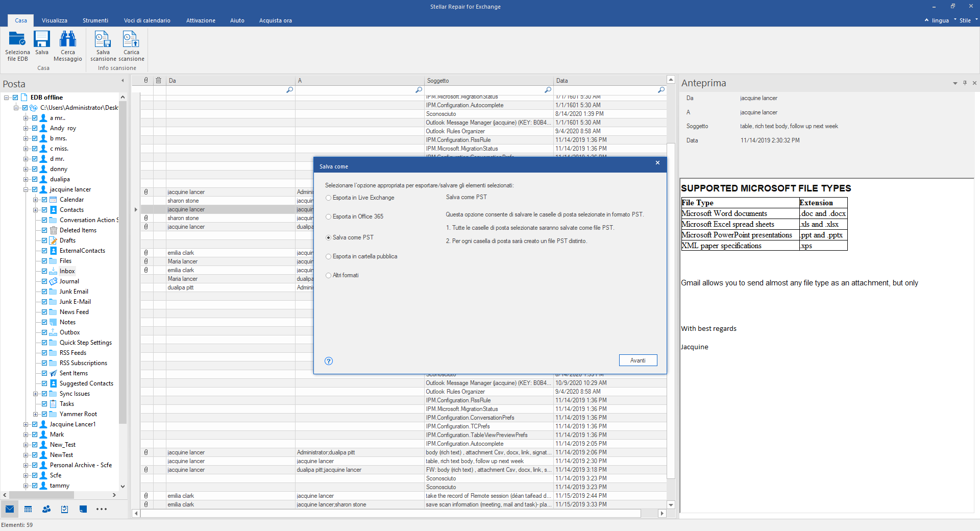Collapse the EDB offline root node
Viewport: 980px width, 531px height.
tap(7, 98)
